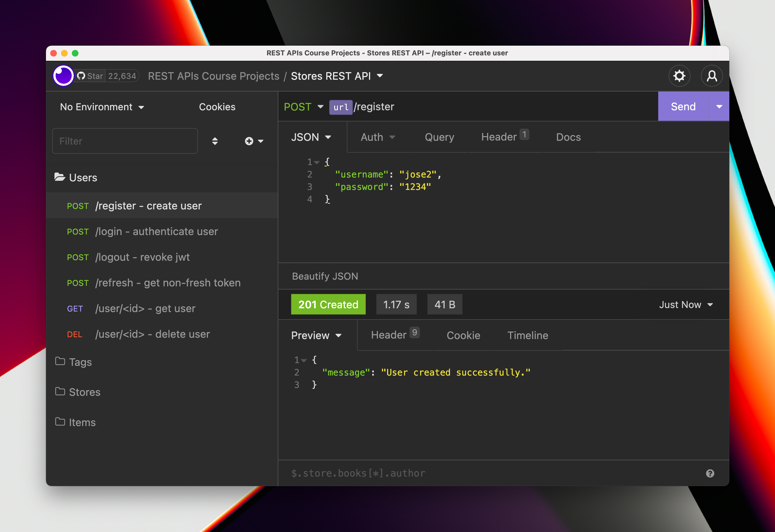Switch to the response Header tab
The height and width of the screenshot is (532, 775).
395,335
